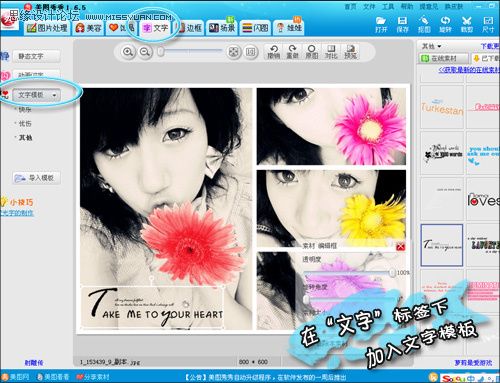The width and height of the screenshot is (500, 383).
Task: Select the Turkestan text template thumbnail
Action: [442, 107]
